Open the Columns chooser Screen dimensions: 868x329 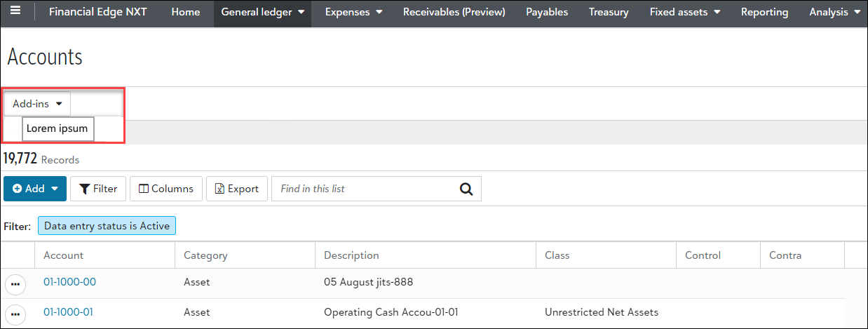[x=166, y=189]
